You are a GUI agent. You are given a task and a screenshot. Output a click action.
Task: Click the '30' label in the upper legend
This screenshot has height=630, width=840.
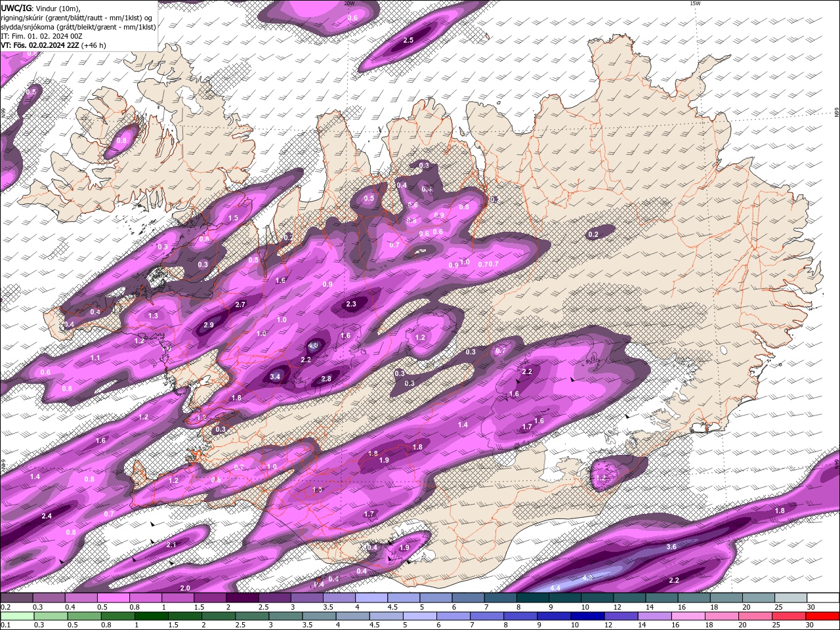[810, 607]
